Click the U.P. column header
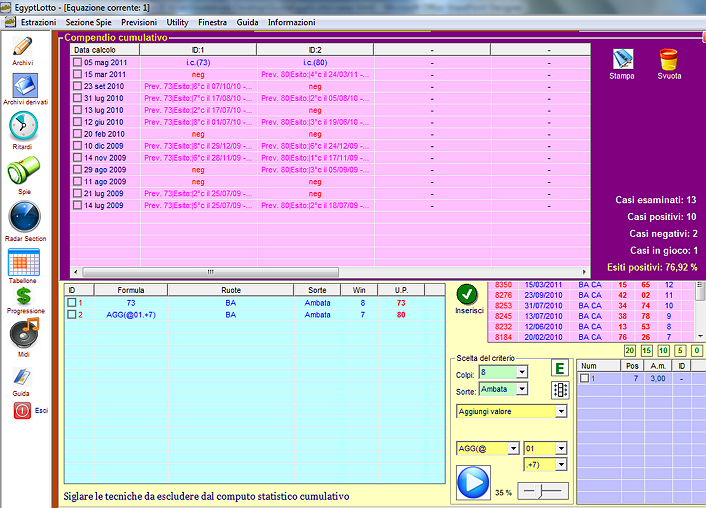Screen dimensions: 706x508 [401, 290]
